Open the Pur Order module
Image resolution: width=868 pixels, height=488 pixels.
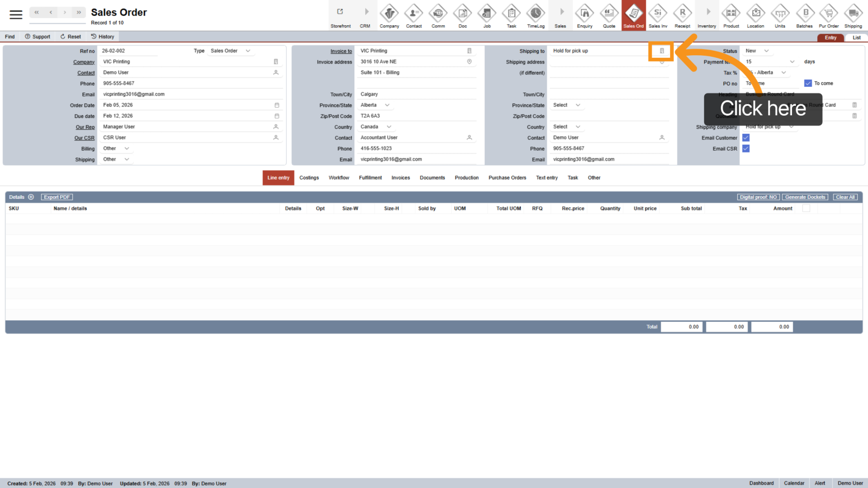[x=829, y=16]
